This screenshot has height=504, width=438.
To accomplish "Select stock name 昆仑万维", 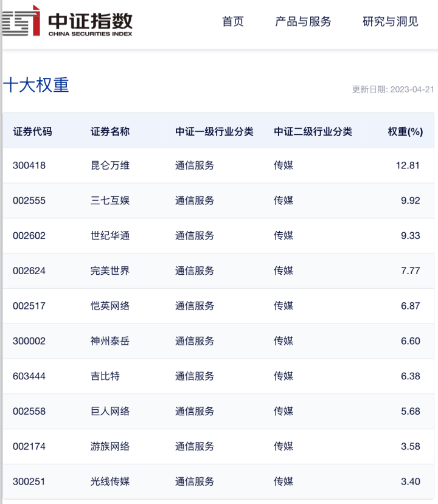I will [110, 165].
